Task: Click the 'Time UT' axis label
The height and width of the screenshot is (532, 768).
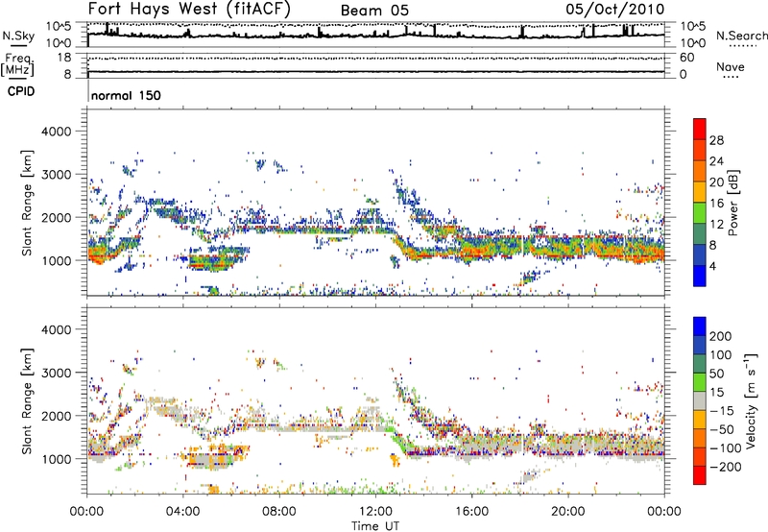Action: click(x=375, y=526)
